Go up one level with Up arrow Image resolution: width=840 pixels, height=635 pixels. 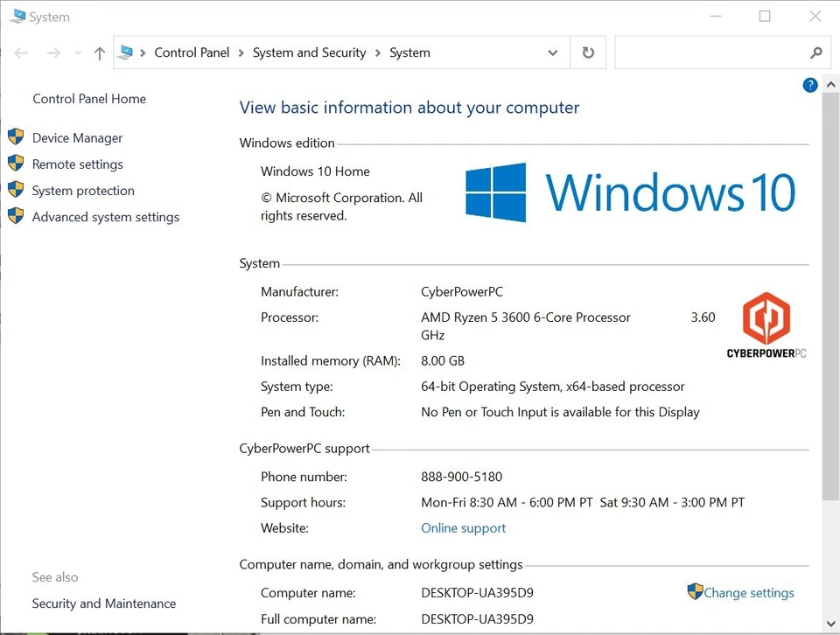tap(100, 53)
